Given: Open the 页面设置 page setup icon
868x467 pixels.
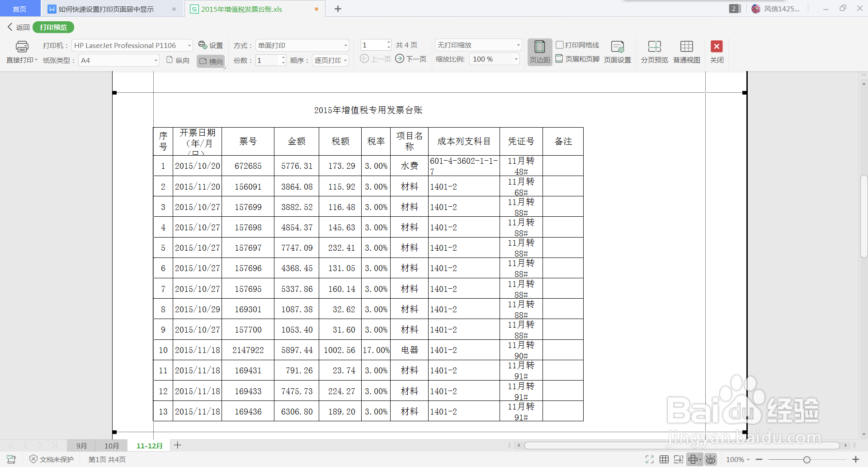Looking at the screenshot, I should pyautogui.click(x=617, y=51).
